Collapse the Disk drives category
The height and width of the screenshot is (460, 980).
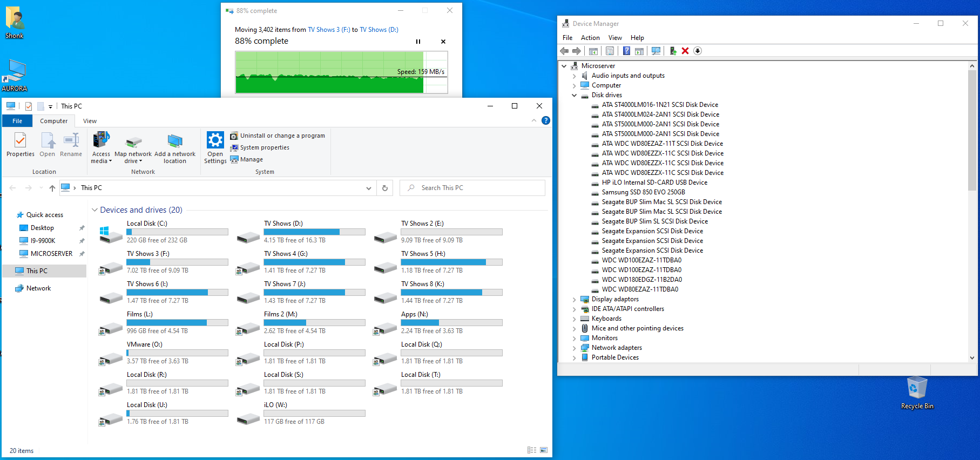[575, 96]
